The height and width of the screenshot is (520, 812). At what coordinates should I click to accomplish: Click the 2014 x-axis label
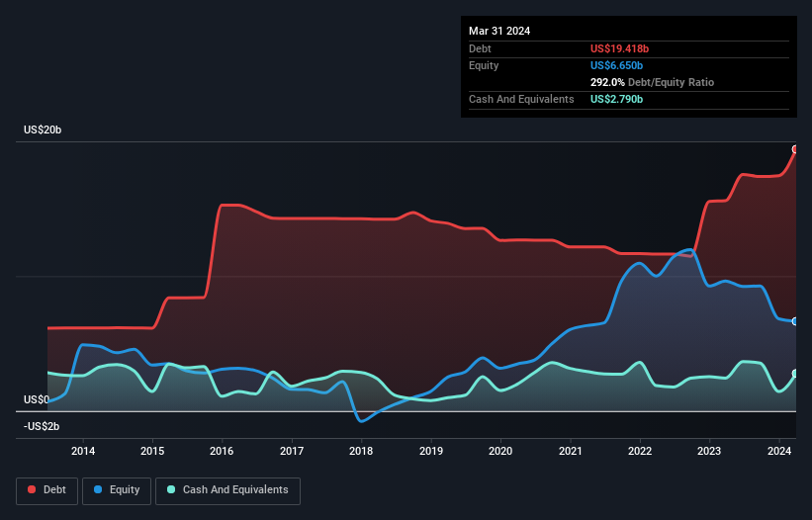83,451
